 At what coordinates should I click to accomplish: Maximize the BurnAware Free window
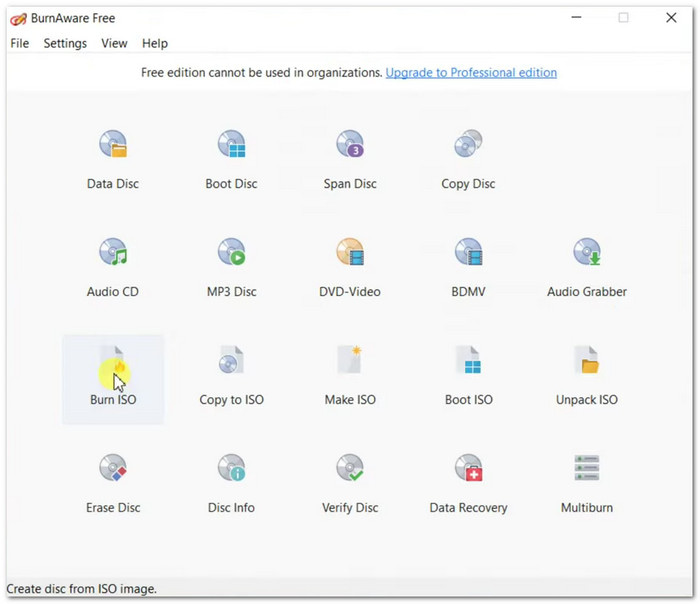click(x=624, y=17)
